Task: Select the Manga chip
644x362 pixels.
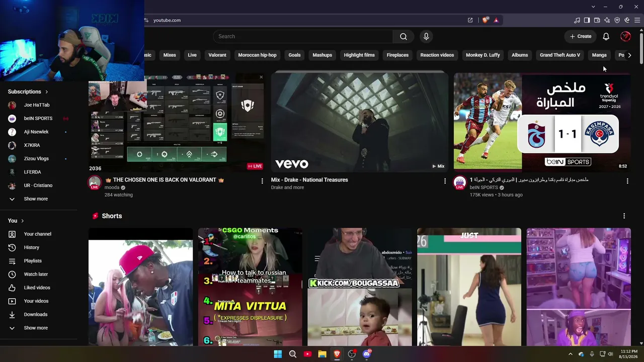Action: [x=599, y=55]
